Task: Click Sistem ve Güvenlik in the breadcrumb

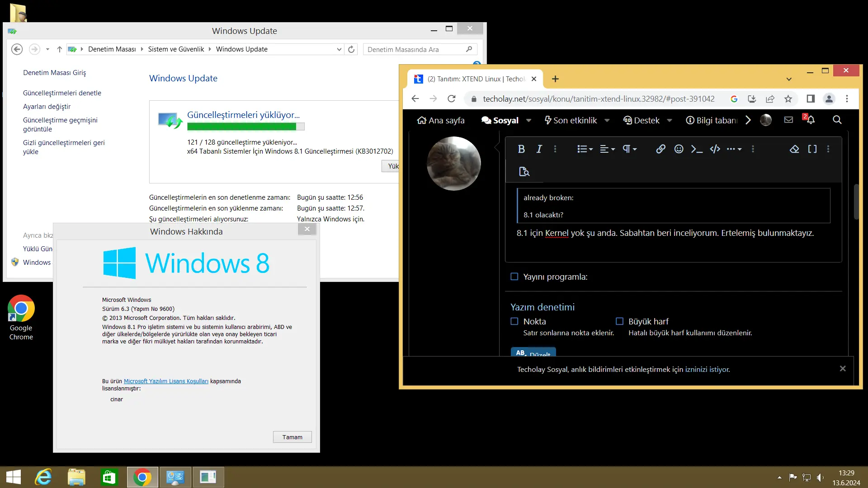Action: tap(176, 49)
